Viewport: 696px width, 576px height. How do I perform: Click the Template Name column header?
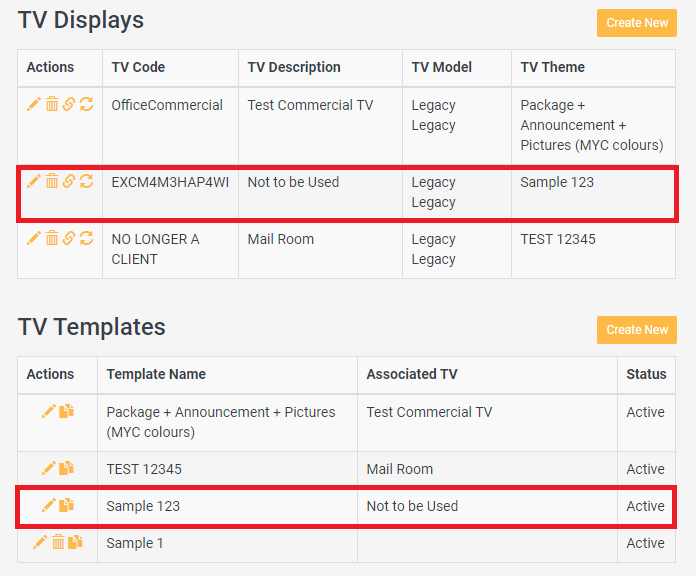point(156,374)
